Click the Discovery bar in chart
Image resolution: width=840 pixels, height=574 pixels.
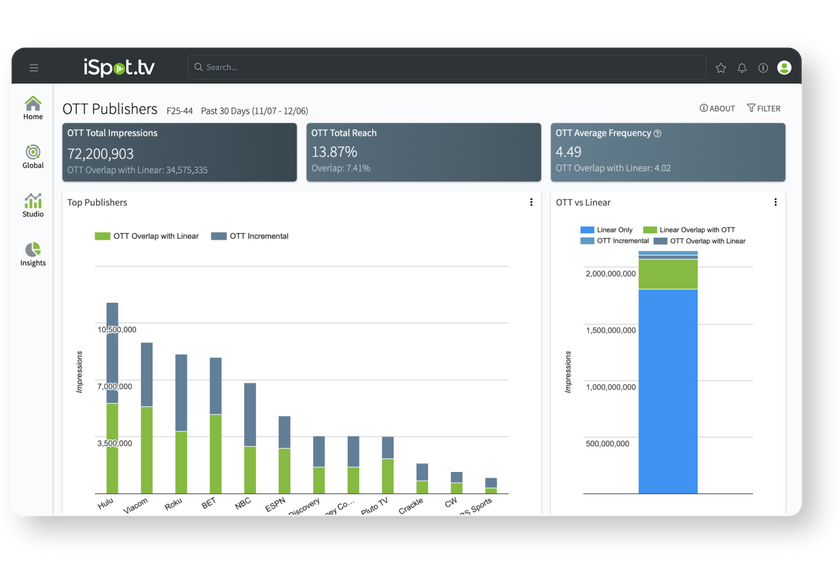(x=319, y=465)
